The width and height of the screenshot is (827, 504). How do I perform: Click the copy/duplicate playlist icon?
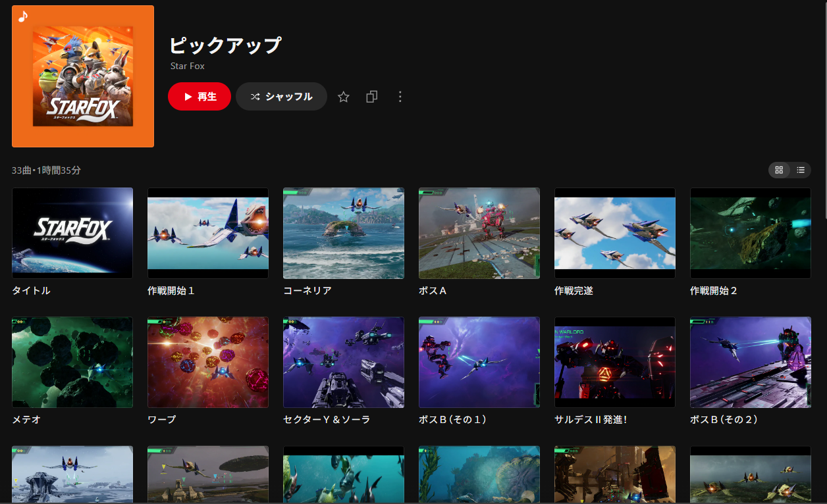(x=372, y=97)
